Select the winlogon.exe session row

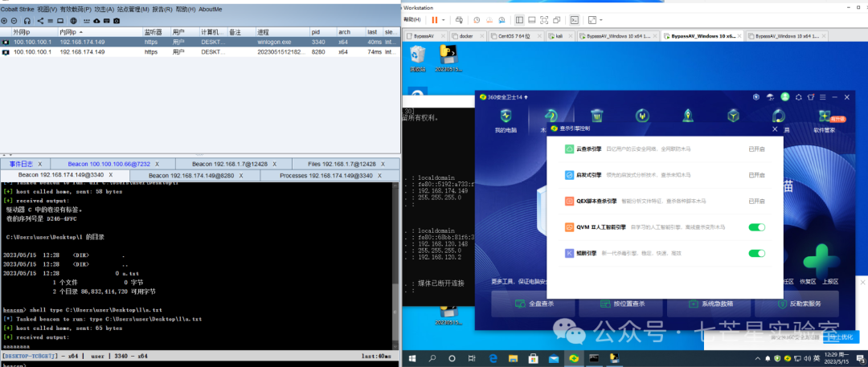point(200,42)
